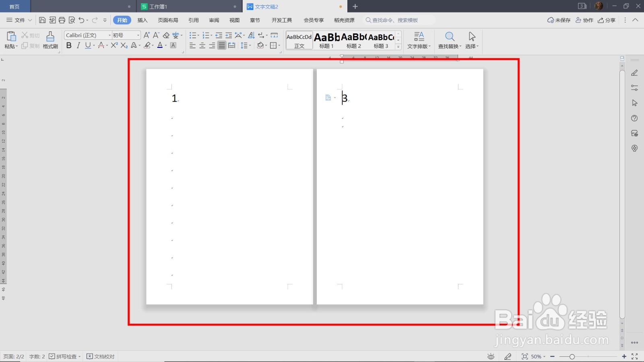The width and height of the screenshot is (644, 362).
Task: Toggle Justify alignment
Action: (x=222, y=45)
